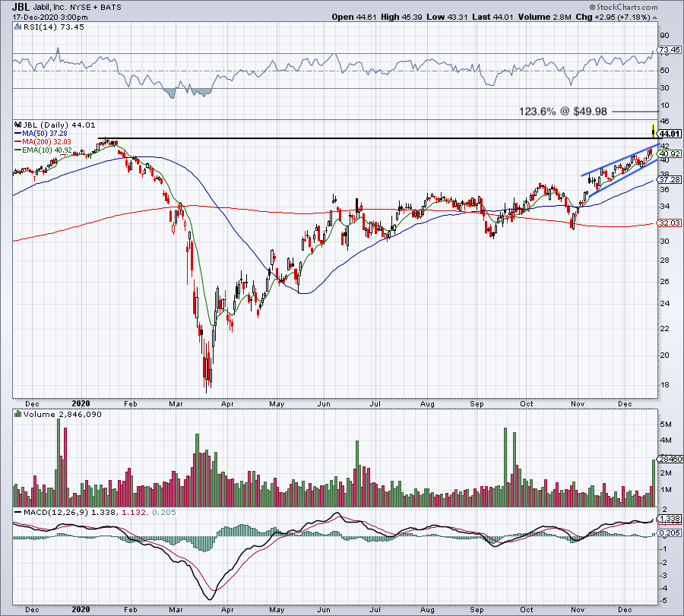684x616 pixels.
Task: Select the Open 44.61 value
Action: (354, 17)
